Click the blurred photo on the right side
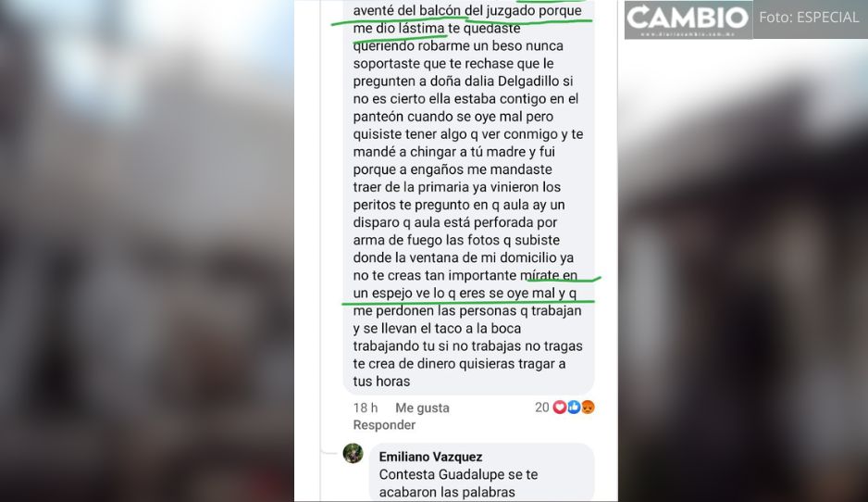Viewport: 868px width, 502px height. (743, 270)
